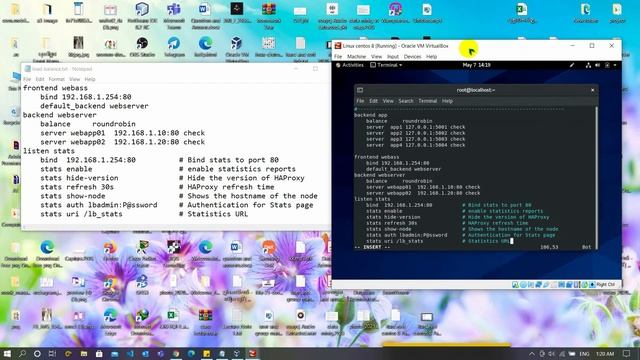
Task: Open File Explorer from the taskbar
Action: click(84, 353)
